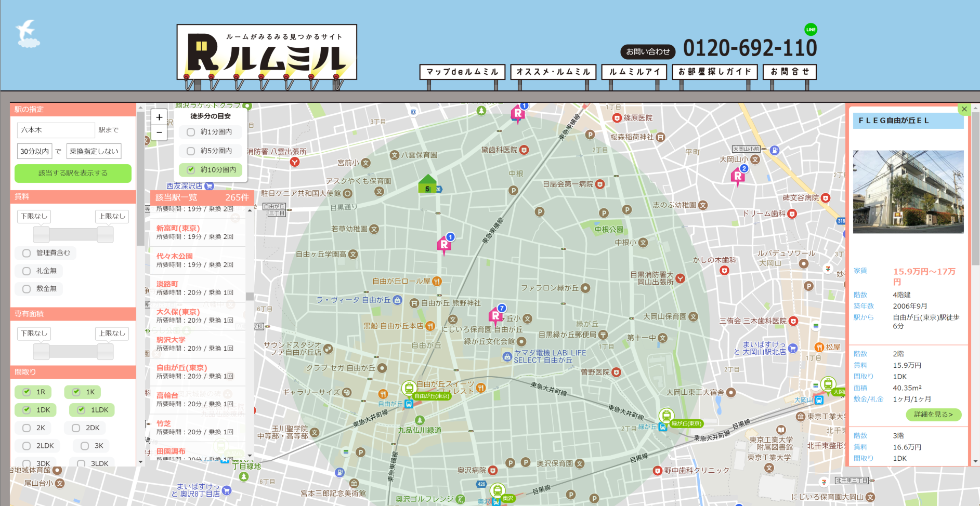Click the 目黒緑が丘郵便局 post office icon
This screenshot has height=506, width=980.
(x=603, y=335)
